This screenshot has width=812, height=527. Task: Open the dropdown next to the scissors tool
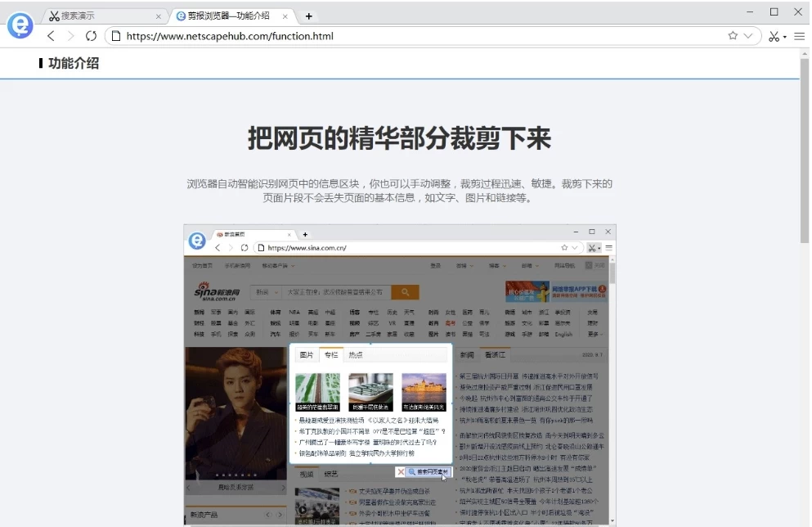click(x=785, y=38)
